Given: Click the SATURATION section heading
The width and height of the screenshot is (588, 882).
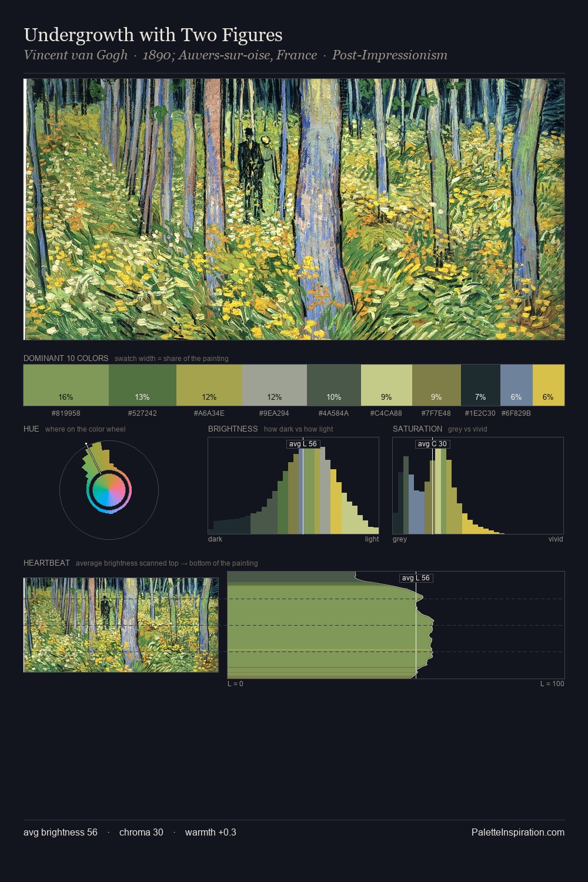Looking at the screenshot, I should tap(417, 429).
